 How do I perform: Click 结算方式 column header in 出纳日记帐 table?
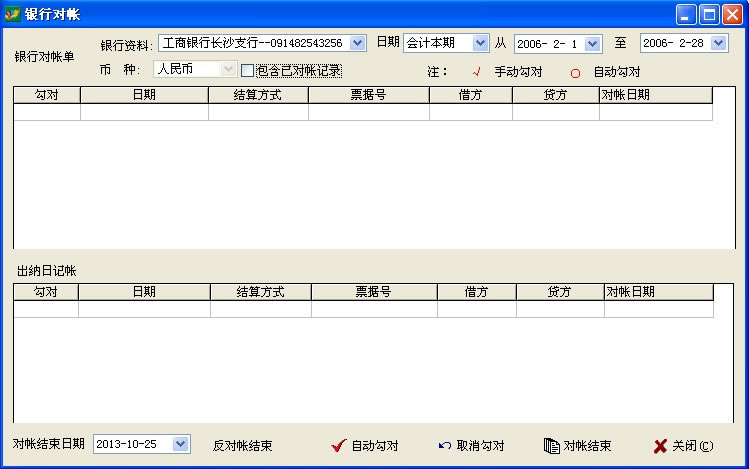(x=260, y=292)
